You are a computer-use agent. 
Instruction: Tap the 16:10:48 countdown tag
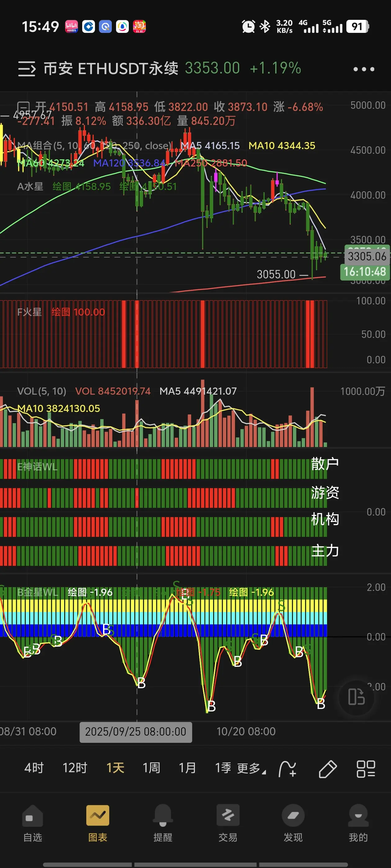pyautogui.click(x=365, y=272)
